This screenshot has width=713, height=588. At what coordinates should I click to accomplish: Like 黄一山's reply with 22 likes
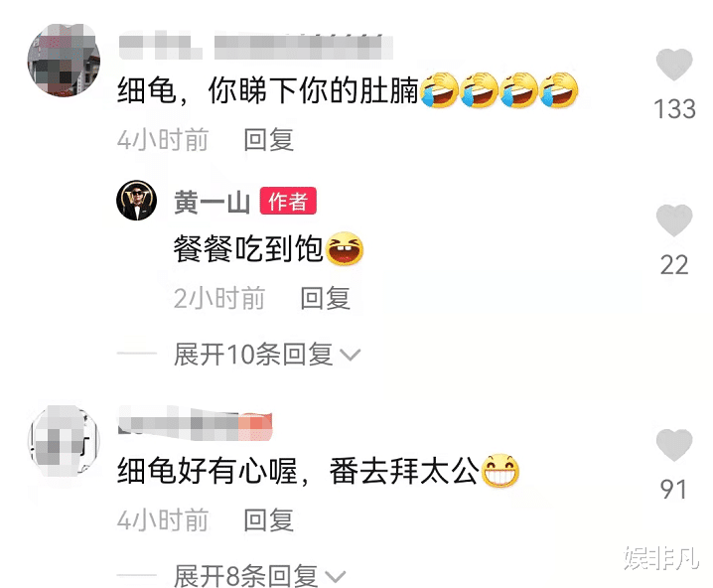click(674, 220)
